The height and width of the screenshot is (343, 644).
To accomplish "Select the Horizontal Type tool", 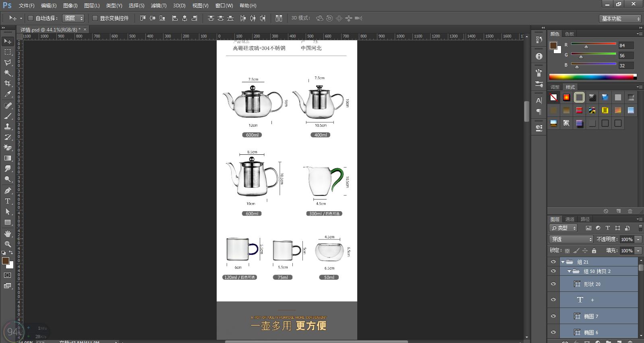I will pos(7,201).
